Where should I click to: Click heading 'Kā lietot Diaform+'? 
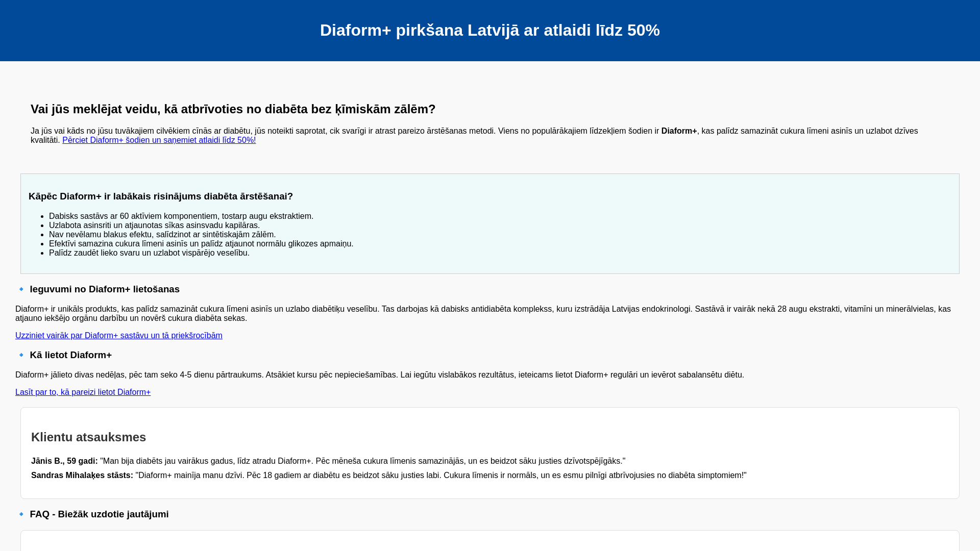[71, 355]
